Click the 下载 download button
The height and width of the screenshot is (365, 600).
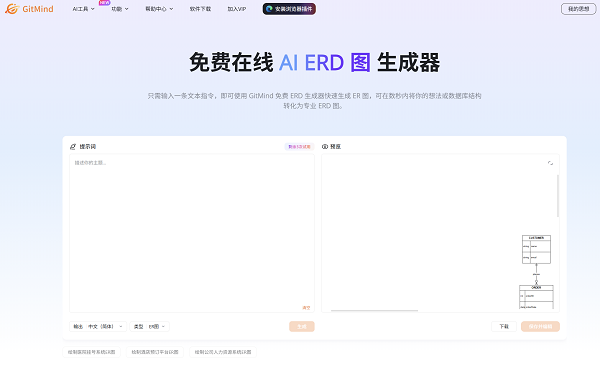(504, 326)
